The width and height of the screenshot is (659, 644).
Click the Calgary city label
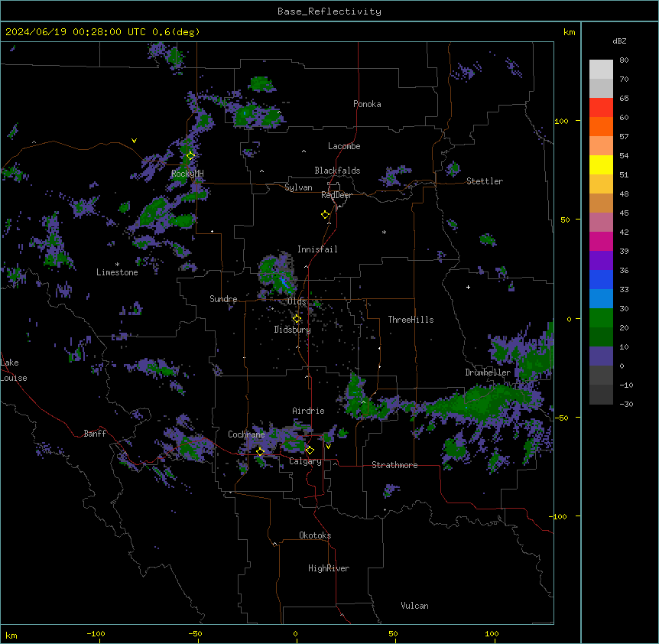[x=305, y=461]
